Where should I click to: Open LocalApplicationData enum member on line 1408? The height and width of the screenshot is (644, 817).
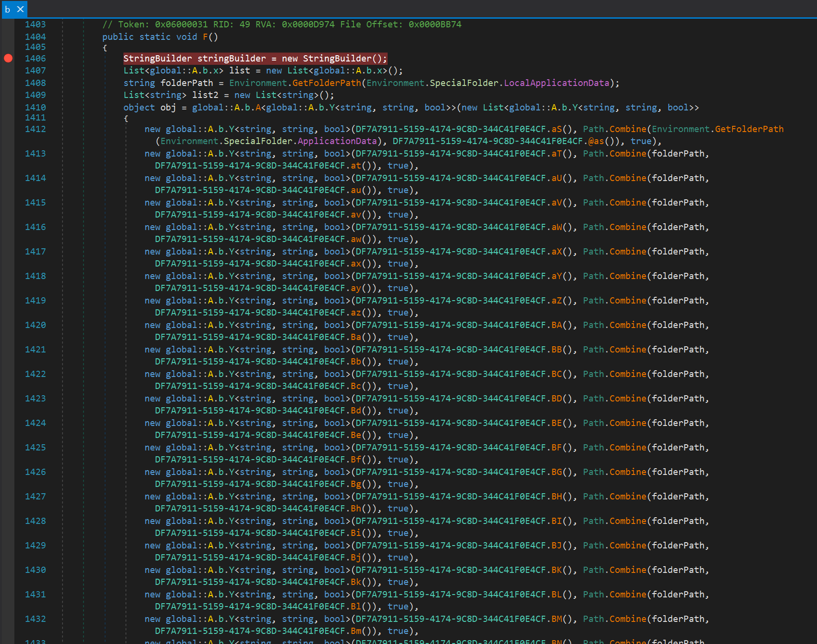(x=556, y=83)
